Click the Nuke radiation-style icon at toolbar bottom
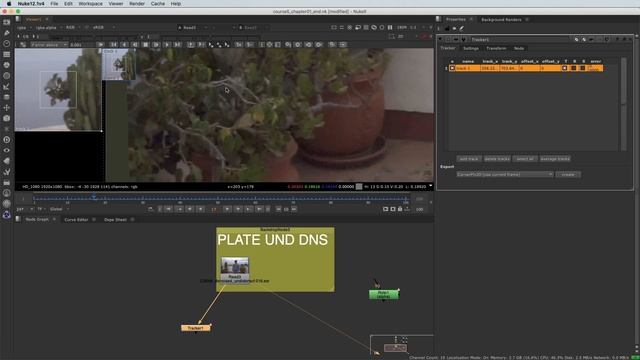The height and width of the screenshot is (360, 640). (x=7, y=215)
